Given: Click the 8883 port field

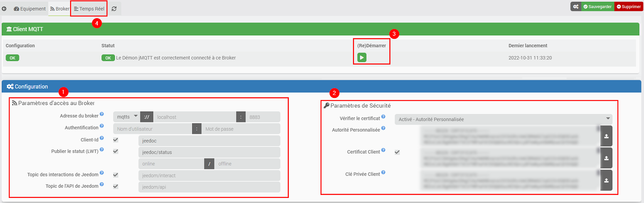Looking at the screenshot, I should point(263,116).
